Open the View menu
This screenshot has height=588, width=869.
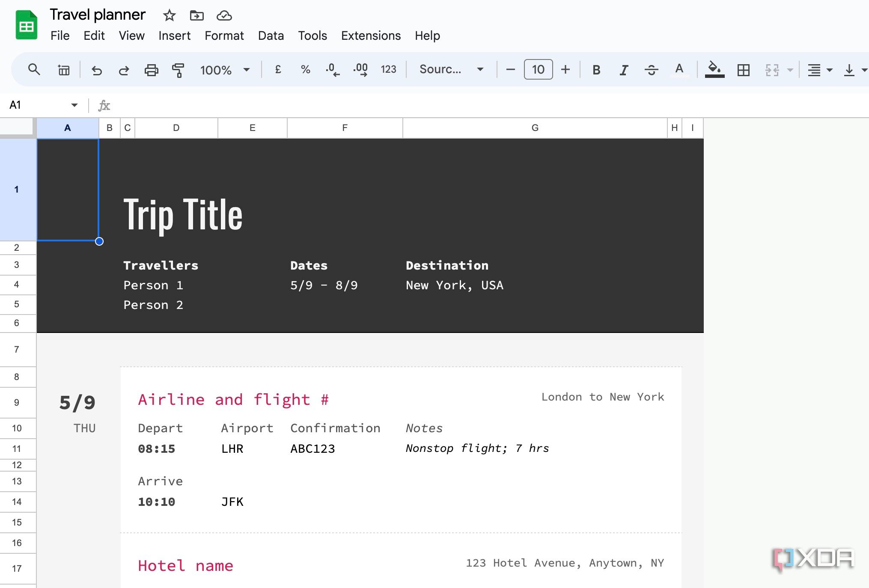coord(131,36)
